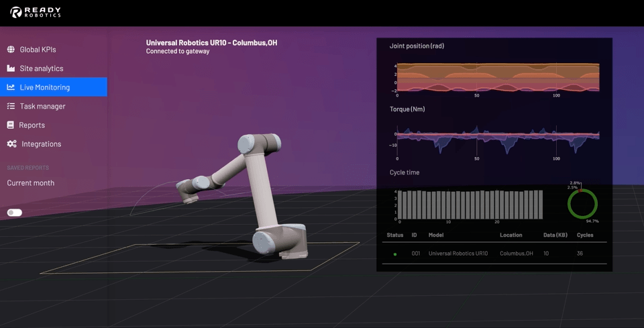Open the Current month saved report

31,183
